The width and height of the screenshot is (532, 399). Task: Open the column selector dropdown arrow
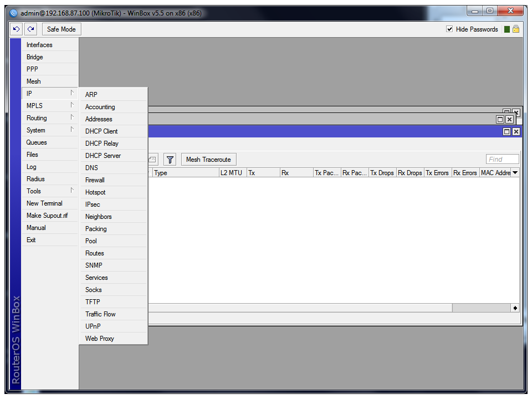pos(515,173)
